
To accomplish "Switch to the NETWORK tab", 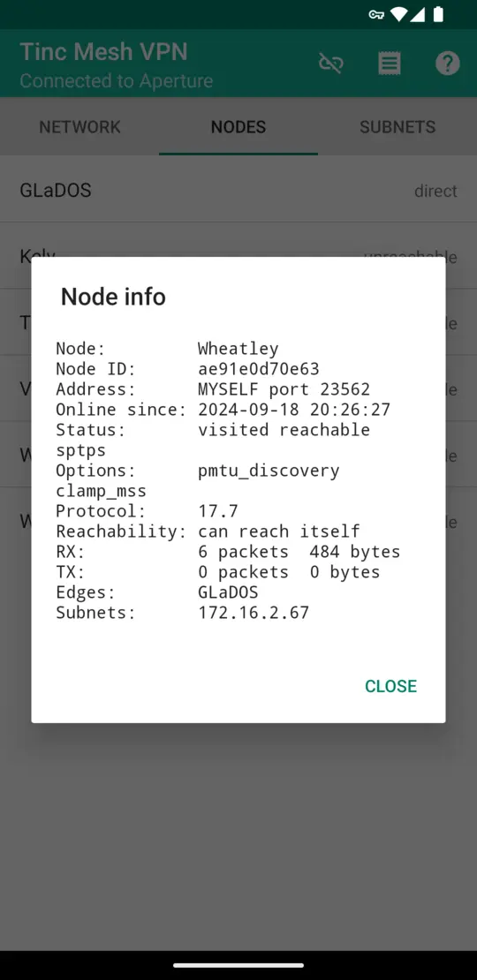I will point(79,127).
